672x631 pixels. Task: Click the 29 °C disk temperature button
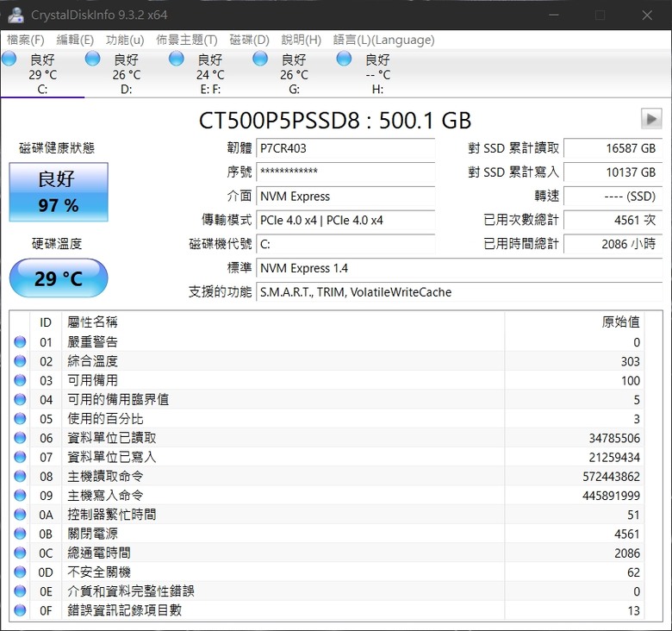click(59, 278)
